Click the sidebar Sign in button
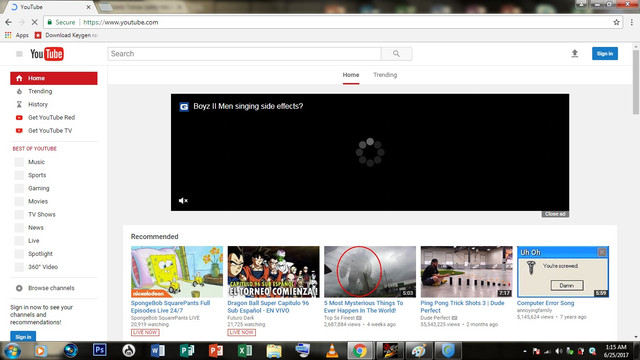 pyautogui.click(x=23, y=336)
